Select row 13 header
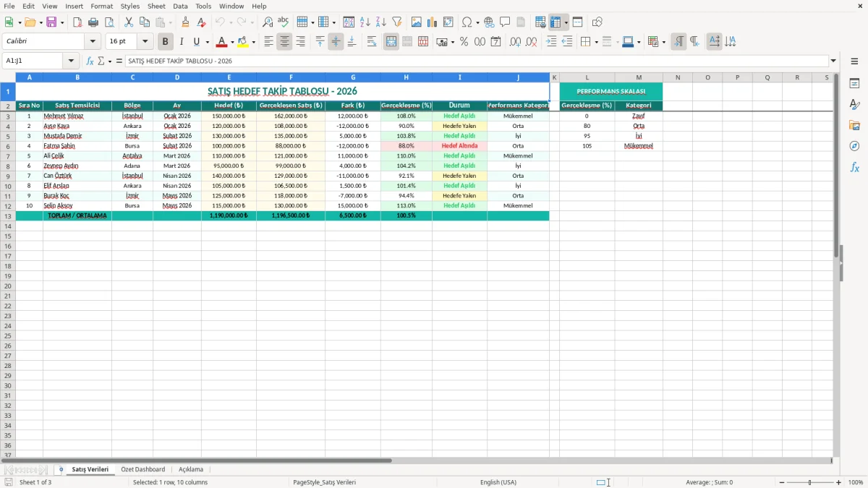 pyautogui.click(x=8, y=215)
